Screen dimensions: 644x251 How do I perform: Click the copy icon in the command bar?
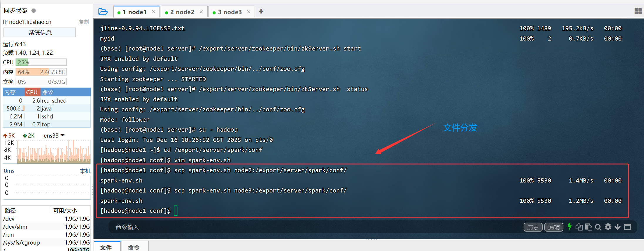click(x=579, y=227)
